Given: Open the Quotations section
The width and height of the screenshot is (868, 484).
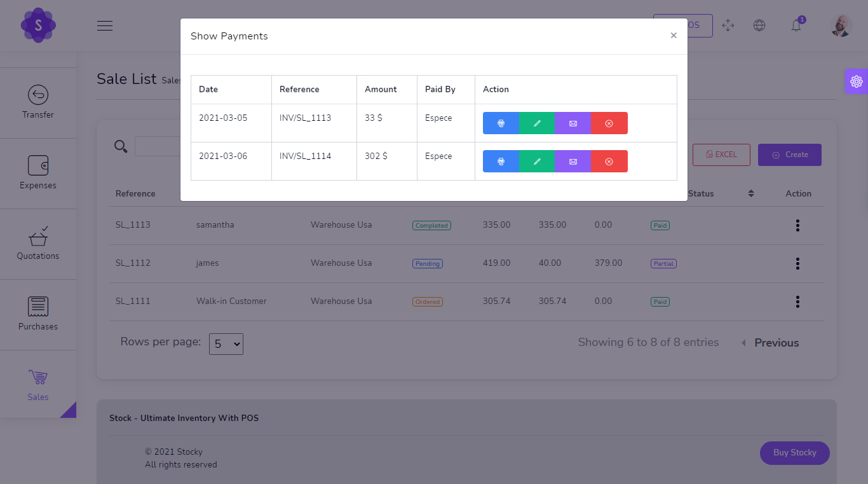Looking at the screenshot, I should 38,244.
